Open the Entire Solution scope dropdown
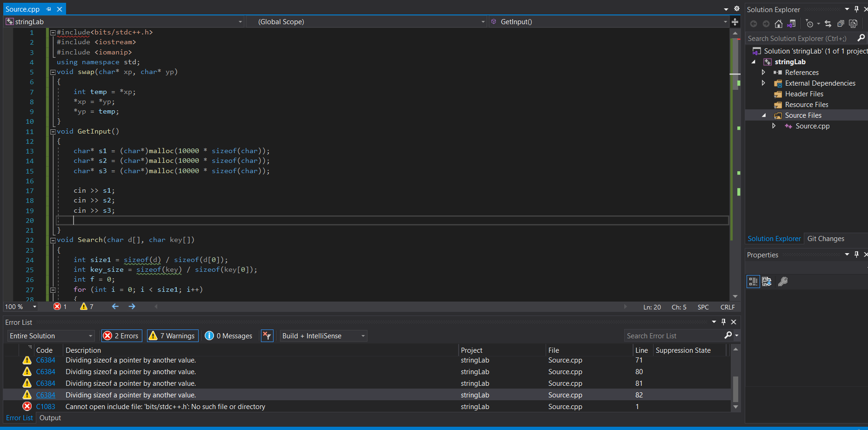 (x=51, y=336)
